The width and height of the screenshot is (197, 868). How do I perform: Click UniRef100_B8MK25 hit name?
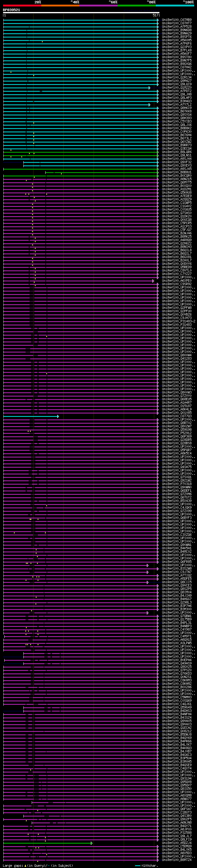point(177,236)
